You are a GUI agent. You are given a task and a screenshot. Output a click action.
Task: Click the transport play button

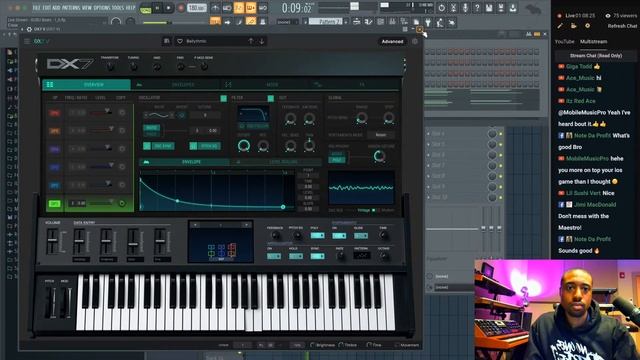tap(157, 8)
